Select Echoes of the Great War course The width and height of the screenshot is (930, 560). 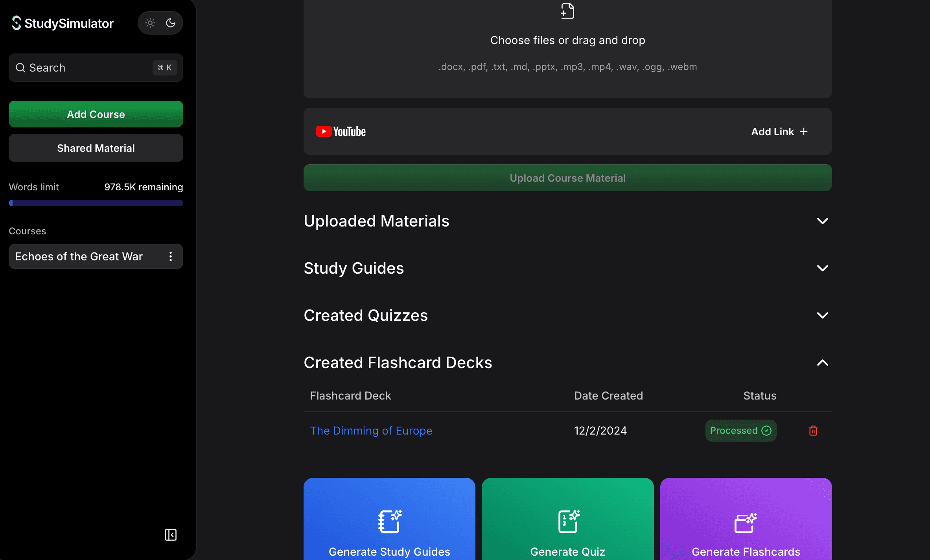(79, 256)
